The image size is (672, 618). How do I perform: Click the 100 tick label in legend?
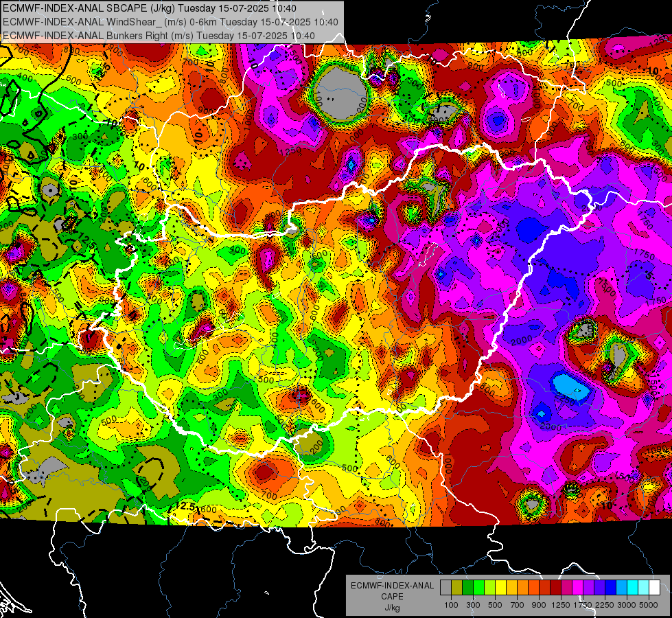pyautogui.click(x=451, y=605)
